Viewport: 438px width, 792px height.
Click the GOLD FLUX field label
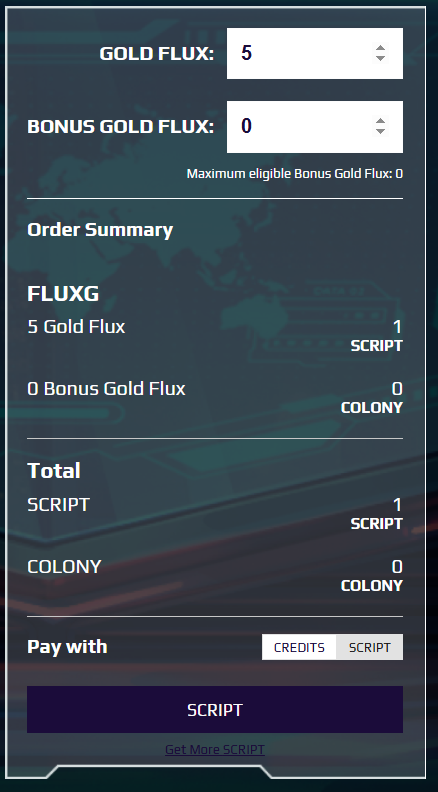click(x=157, y=54)
